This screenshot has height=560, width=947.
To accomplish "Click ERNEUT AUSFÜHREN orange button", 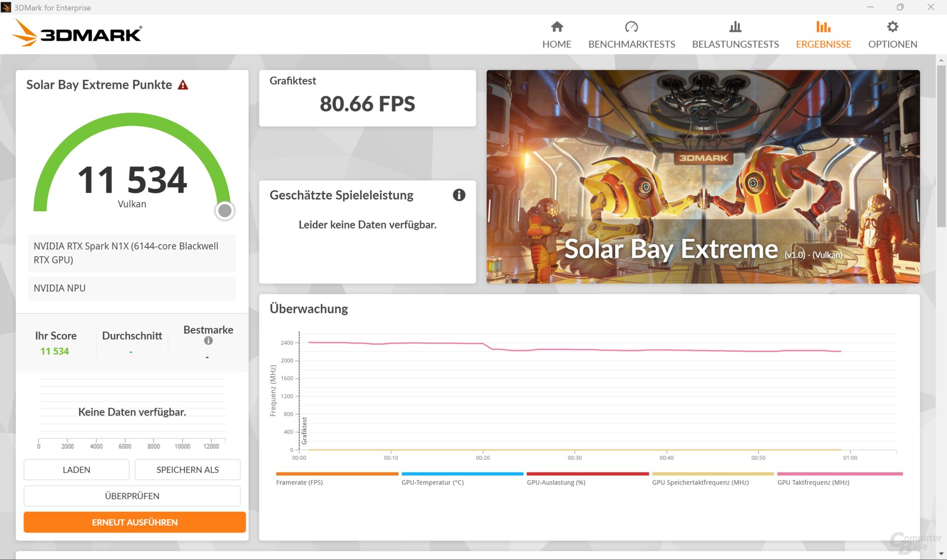I will click(135, 522).
